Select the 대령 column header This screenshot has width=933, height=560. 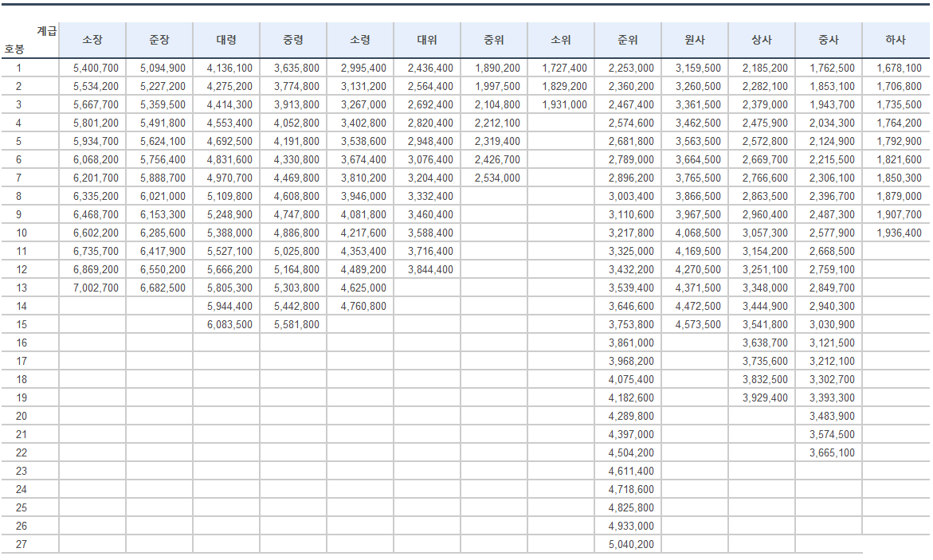(x=226, y=40)
